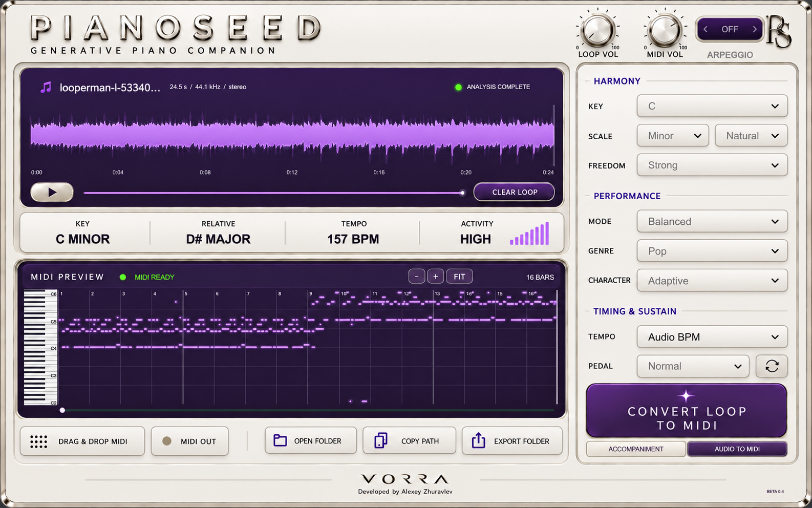
Task: Click the activity level bars indicator
Action: (529, 234)
